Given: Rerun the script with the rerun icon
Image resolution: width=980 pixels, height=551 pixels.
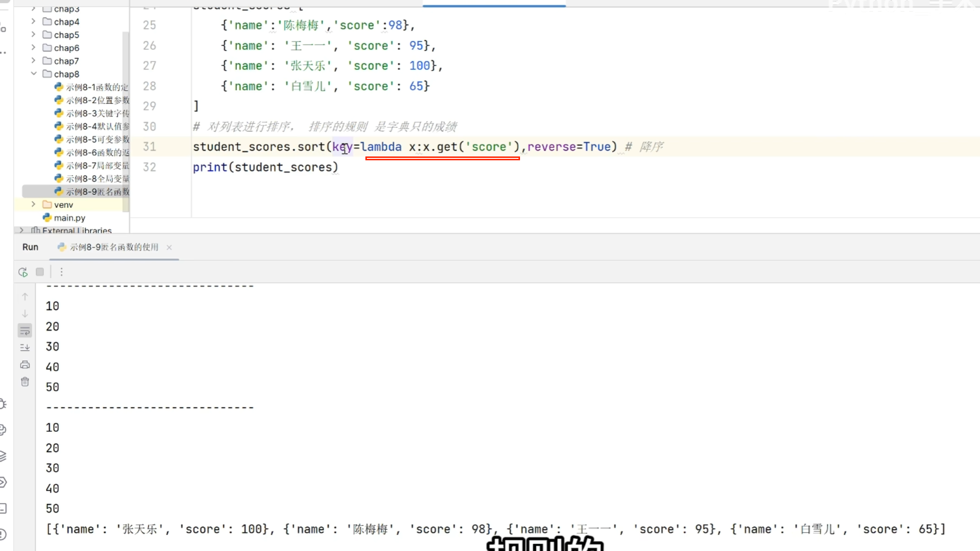Looking at the screenshot, I should click(x=23, y=272).
